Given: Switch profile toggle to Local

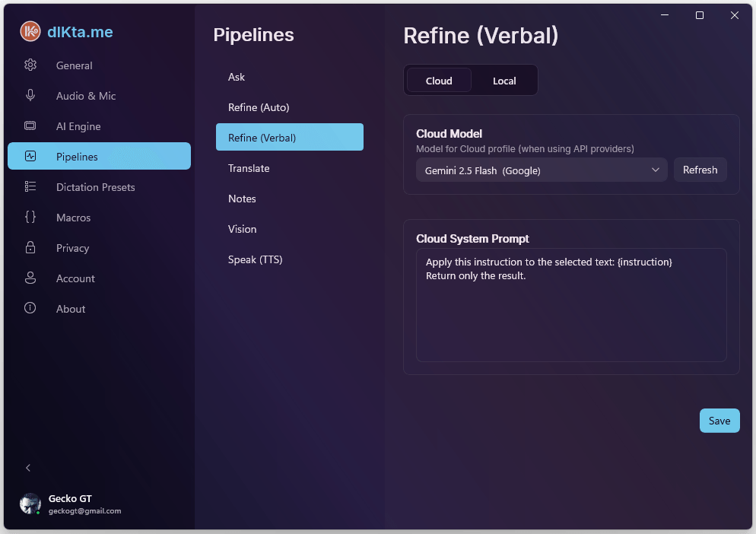Looking at the screenshot, I should pyautogui.click(x=504, y=81).
